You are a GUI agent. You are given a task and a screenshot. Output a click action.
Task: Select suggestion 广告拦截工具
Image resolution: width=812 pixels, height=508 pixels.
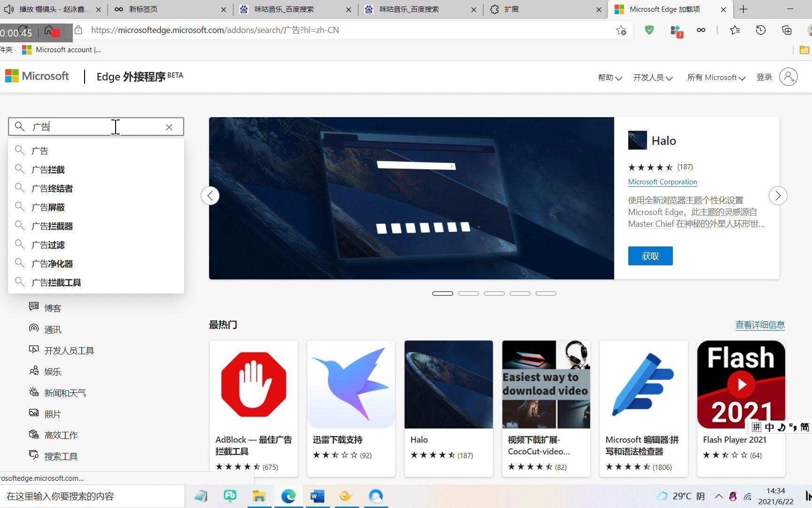96,282
